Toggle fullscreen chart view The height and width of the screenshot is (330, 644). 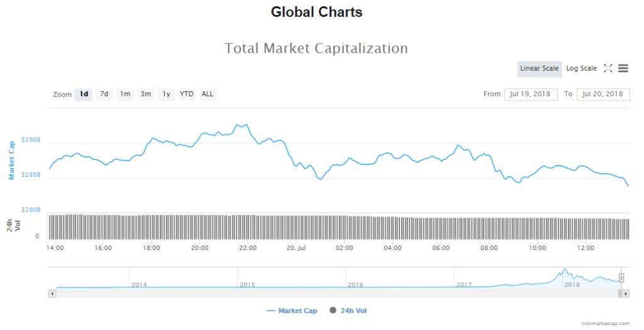tap(608, 69)
